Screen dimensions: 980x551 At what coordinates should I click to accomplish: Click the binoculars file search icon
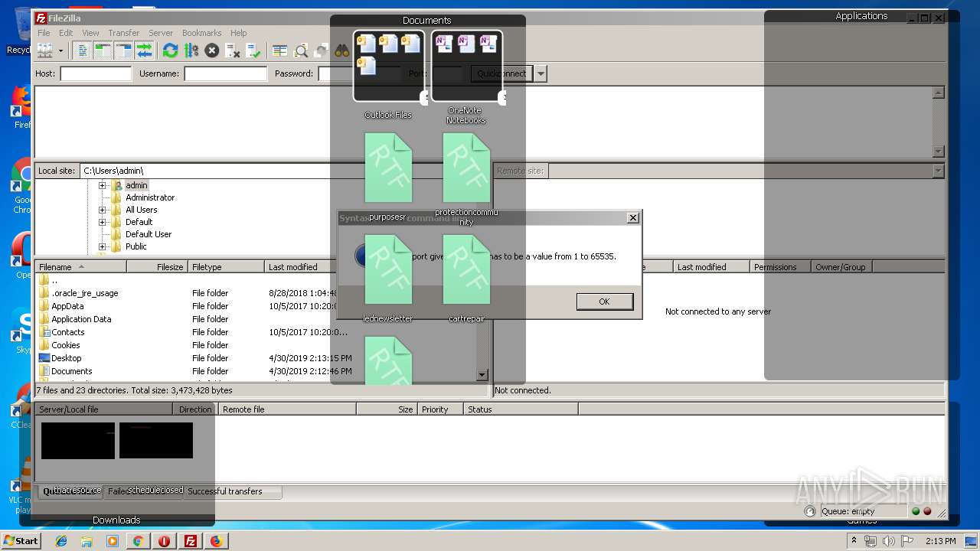coord(342,51)
